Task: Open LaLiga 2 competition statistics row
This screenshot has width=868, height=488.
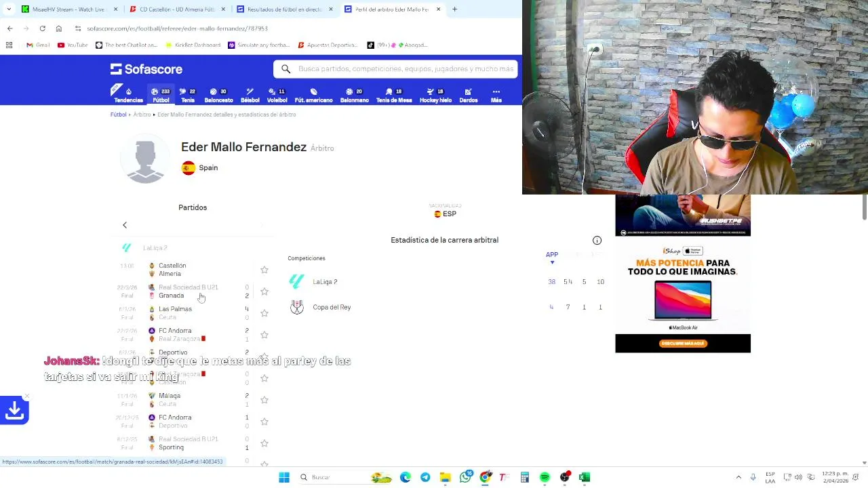Action: pyautogui.click(x=448, y=282)
